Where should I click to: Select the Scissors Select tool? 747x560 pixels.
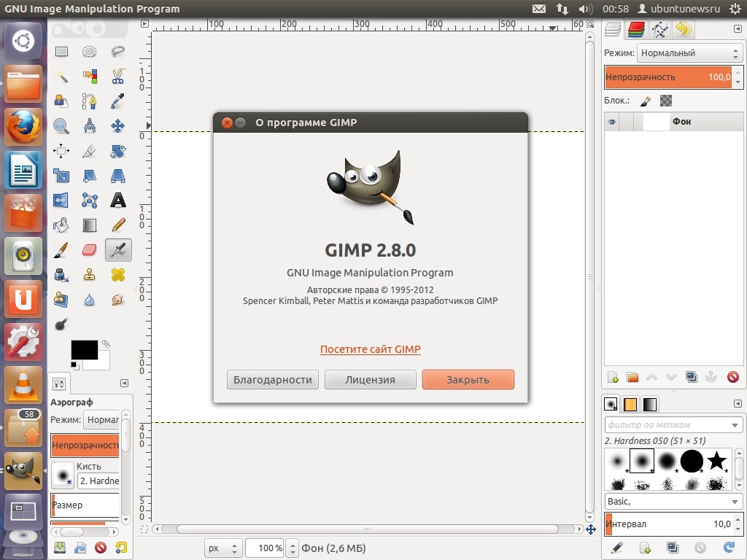click(x=117, y=76)
